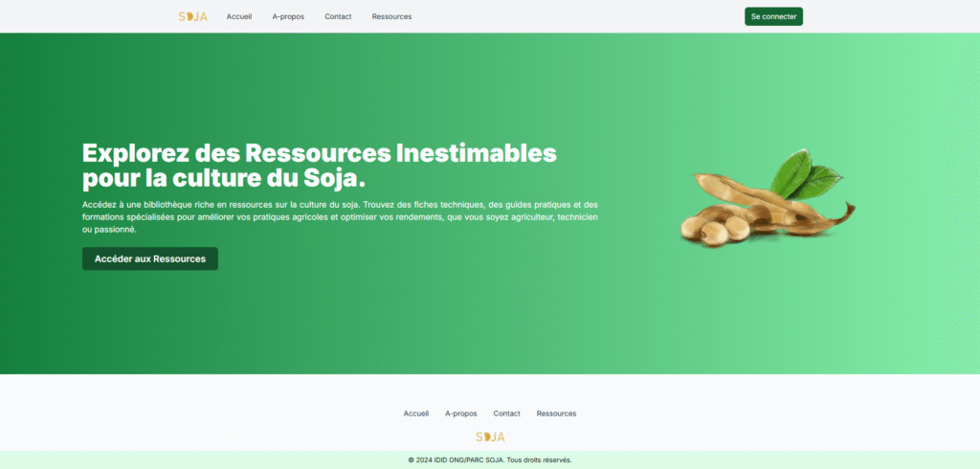Follow the footer A-propos link
Screen dimensions: 980x469
coord(461,413)
